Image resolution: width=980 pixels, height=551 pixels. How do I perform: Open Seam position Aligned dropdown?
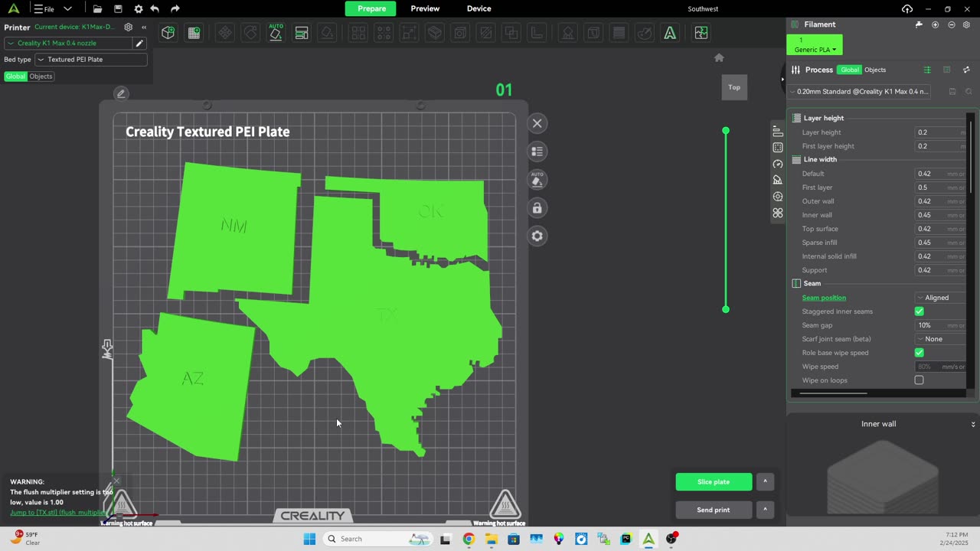click(941, 298)
